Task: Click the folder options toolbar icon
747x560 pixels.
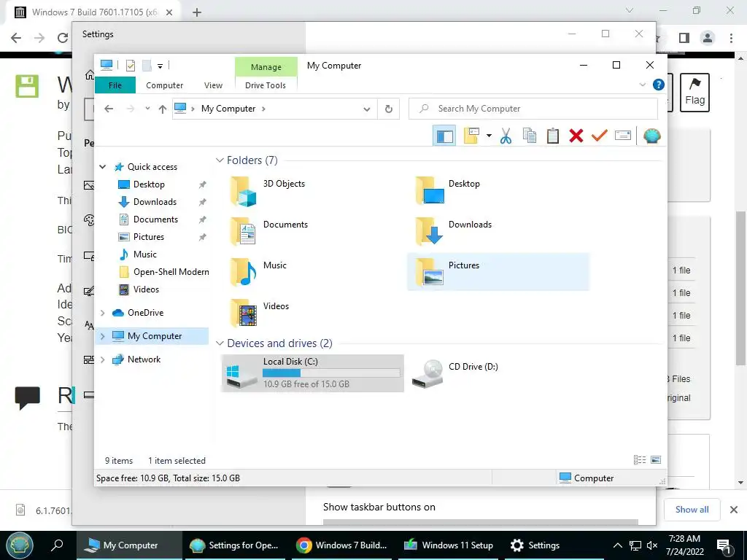Action: pyautogui.click(x=471, y=136)
